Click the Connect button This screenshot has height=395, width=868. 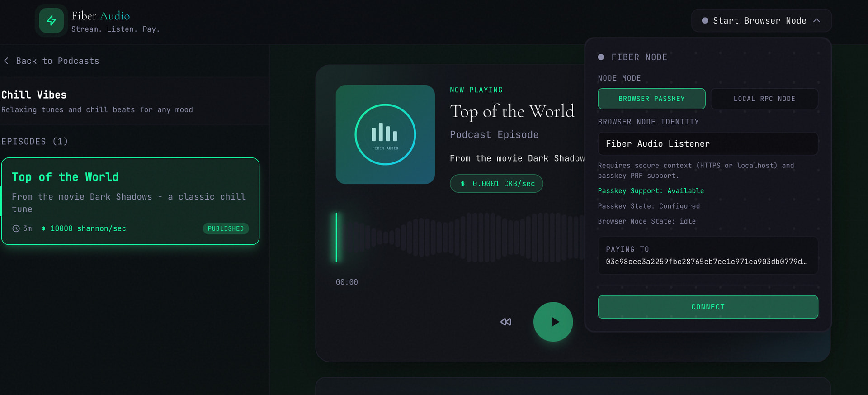pos(708,307)
